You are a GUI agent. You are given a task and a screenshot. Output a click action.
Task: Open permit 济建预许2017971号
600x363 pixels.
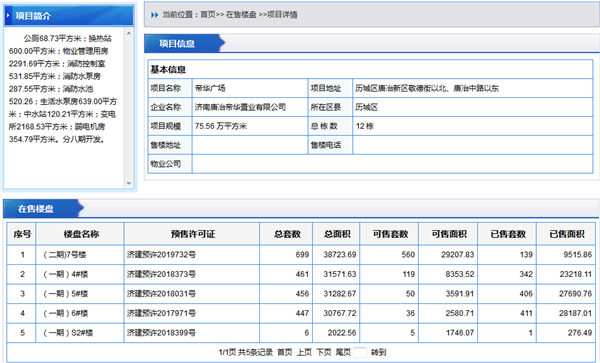[x=161, y=313]
